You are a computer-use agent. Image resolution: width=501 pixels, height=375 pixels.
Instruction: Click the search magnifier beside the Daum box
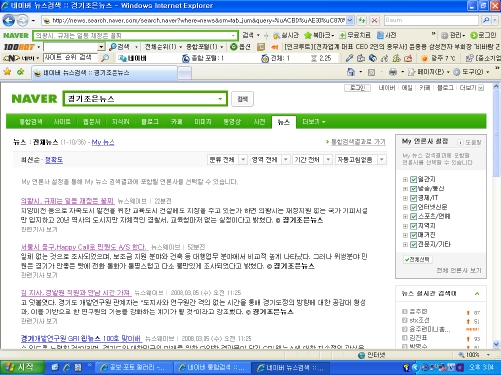tap(486, 20)
